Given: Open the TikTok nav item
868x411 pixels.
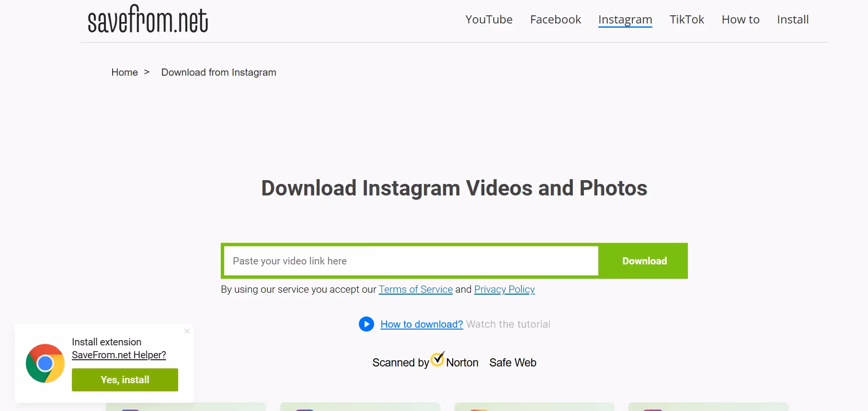Looking at the screenshot, I should click(686, 20).
